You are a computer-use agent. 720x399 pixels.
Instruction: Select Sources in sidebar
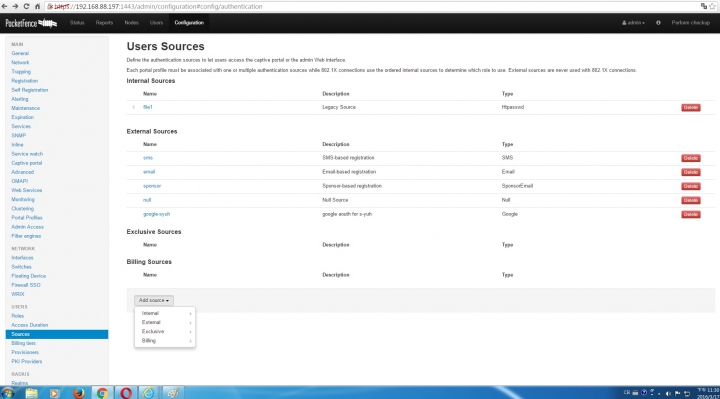click(57, 334)
